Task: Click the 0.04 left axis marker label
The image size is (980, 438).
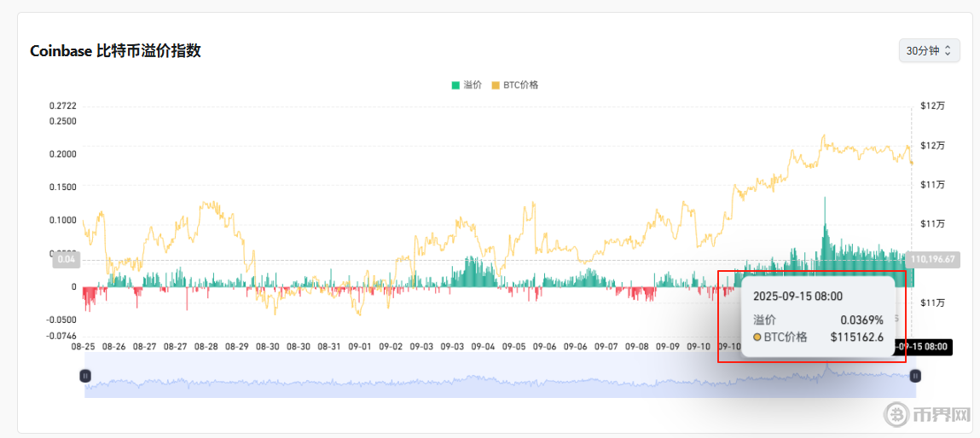Action: pyautogui.click(x=67, y=259)
